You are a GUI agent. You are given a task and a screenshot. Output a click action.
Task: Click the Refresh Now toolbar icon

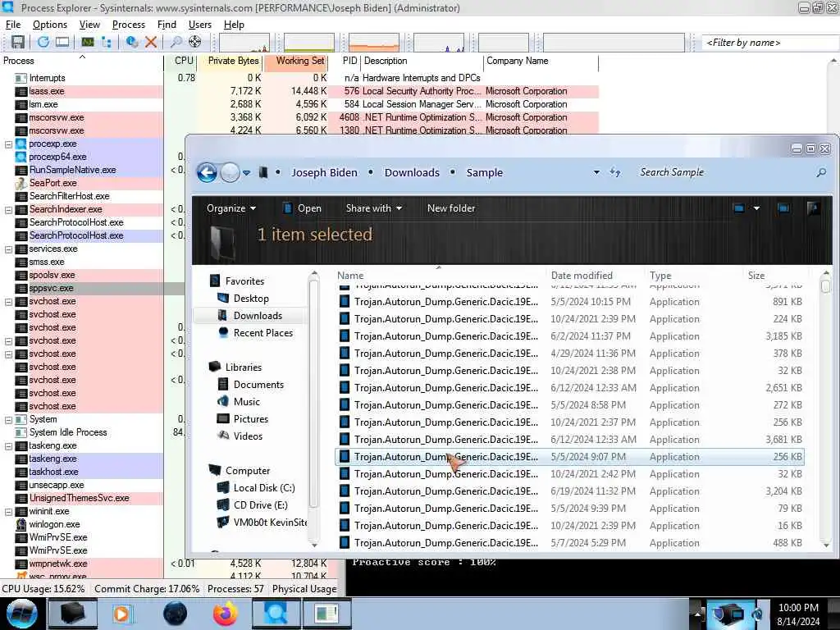(x=43, y=42)
